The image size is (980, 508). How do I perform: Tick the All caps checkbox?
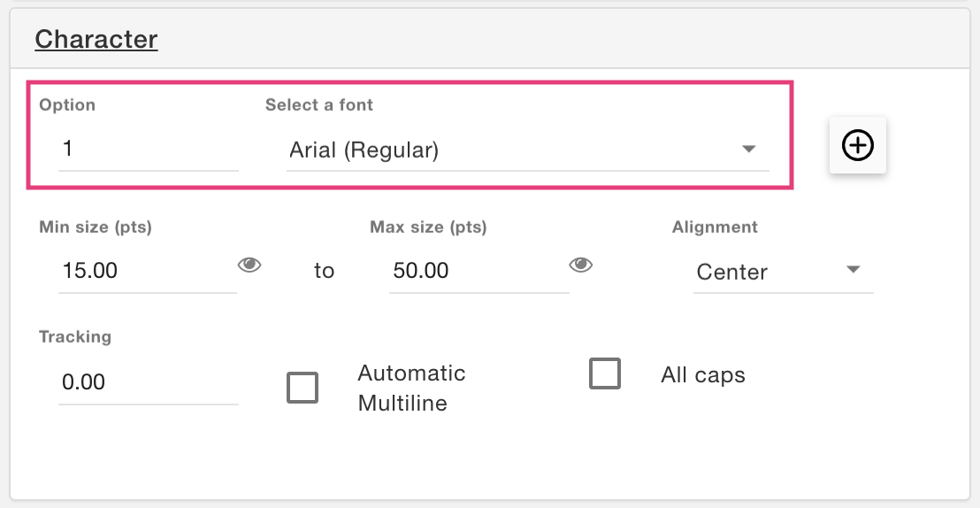pos(605,373)
